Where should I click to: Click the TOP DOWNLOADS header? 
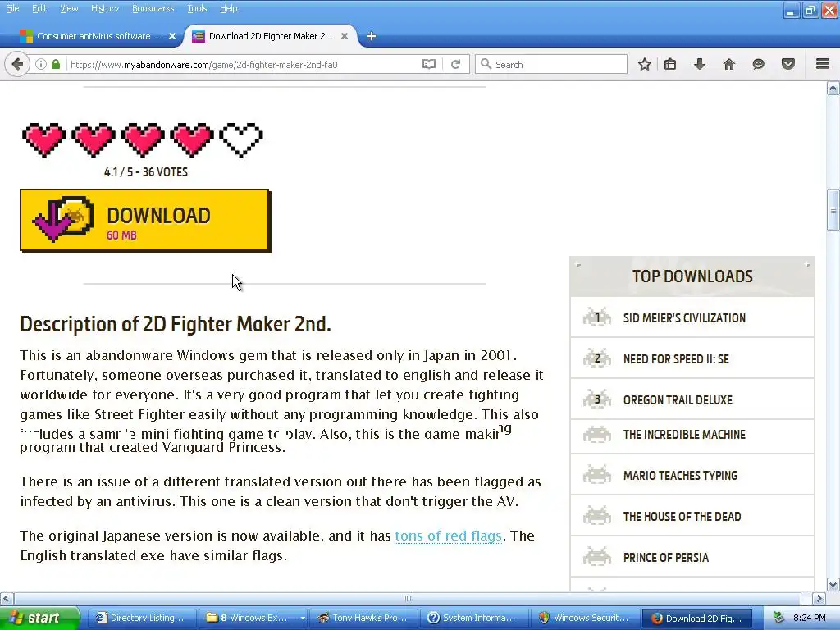pos(692,276)
